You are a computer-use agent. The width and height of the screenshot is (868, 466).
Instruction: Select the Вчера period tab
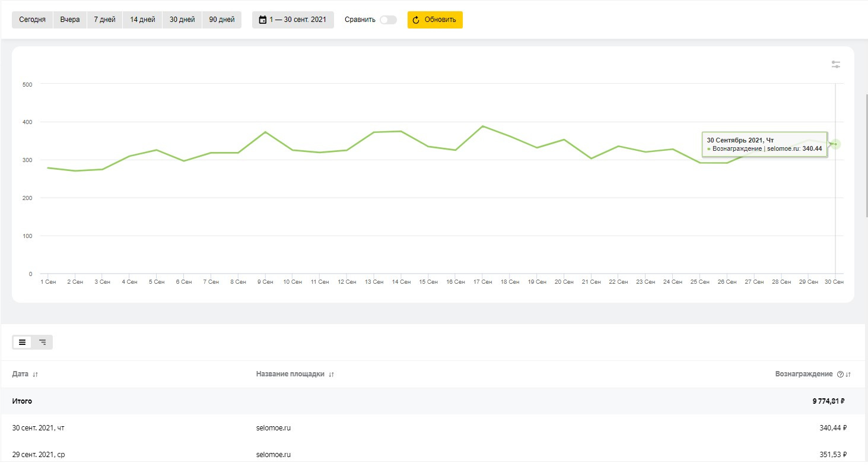coord(70,20)
